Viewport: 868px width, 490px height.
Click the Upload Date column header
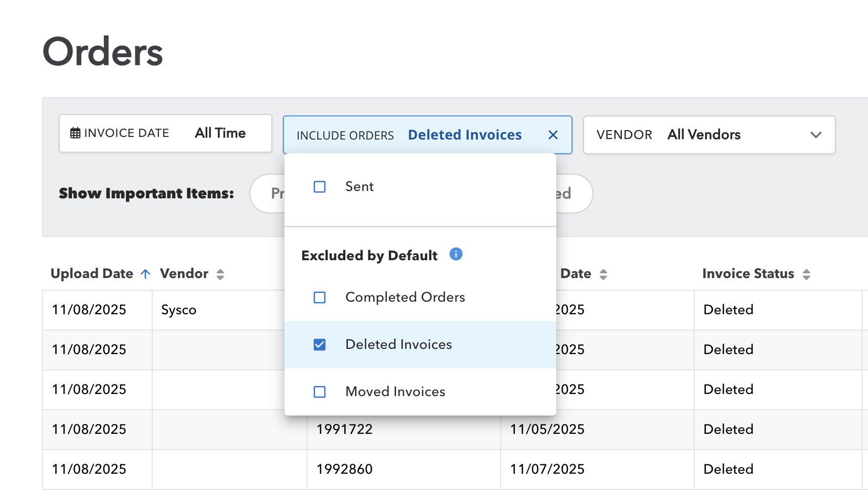pyautogui.click(x=92, y=274)
